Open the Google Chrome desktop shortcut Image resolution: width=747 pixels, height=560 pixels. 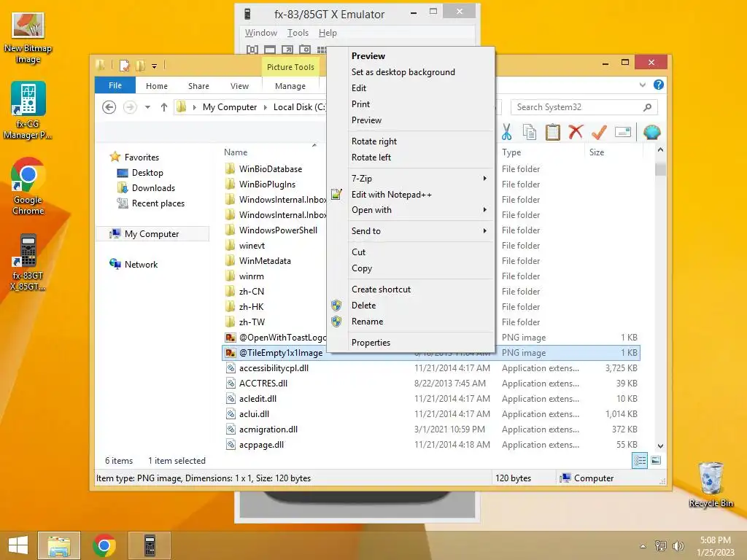[28, 186]
